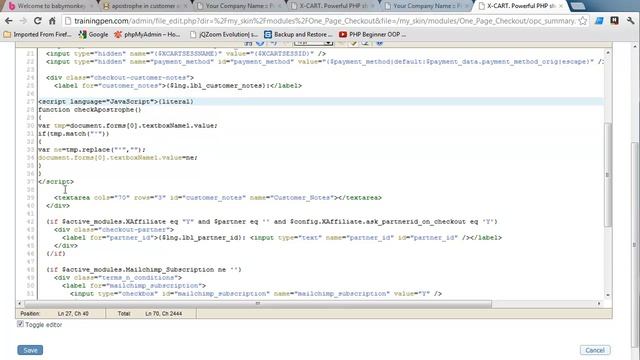
Task: Open the browser home page
Action: coord(52,21)
